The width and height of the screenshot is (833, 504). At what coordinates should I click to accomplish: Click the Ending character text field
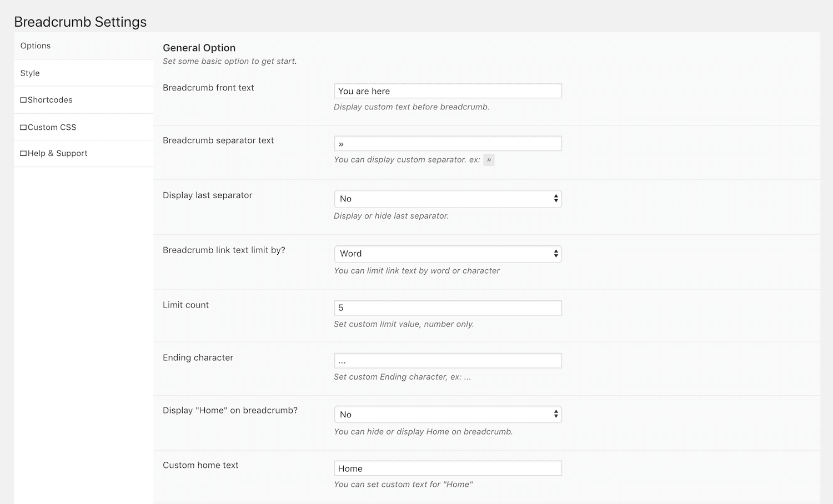[447, 360]
